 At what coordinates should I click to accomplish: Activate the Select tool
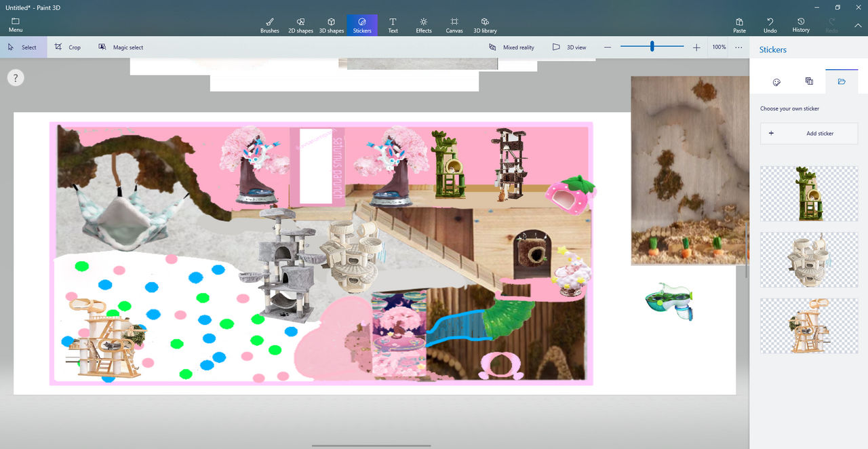tap(23, 47)
